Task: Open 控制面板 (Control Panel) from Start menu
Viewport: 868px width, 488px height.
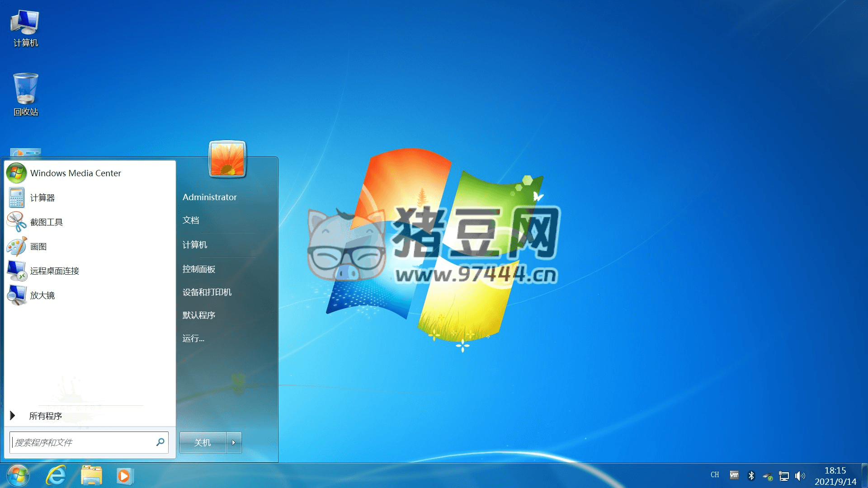Action: [198, 269]
